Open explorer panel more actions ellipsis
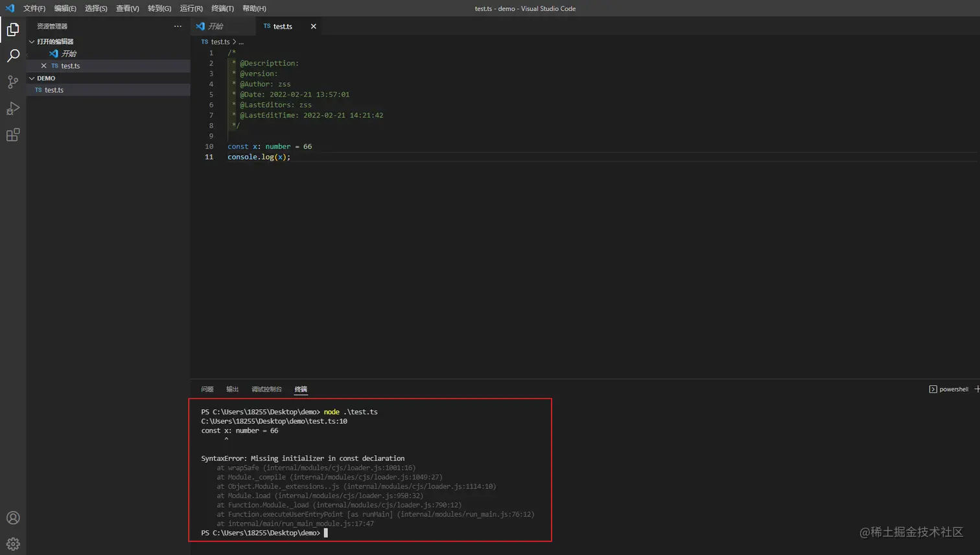980x555 pixels. point(178,26)
